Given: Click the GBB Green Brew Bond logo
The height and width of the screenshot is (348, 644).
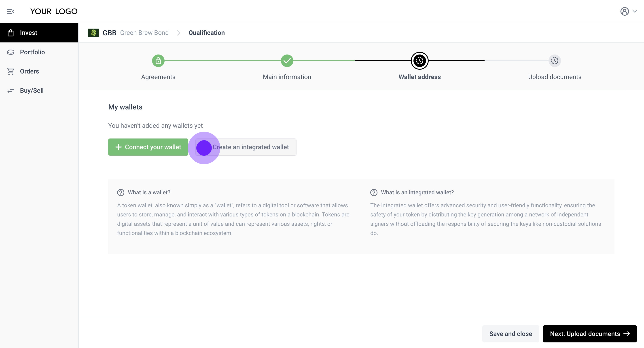Looking at the screenshot, I should pos(93,33).
